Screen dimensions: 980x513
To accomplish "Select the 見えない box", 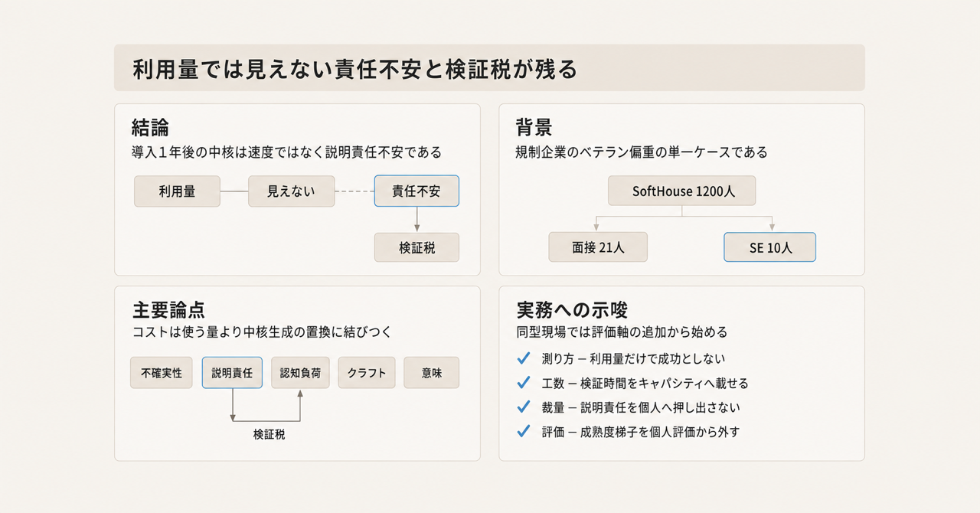I will [x=292, y=191].
